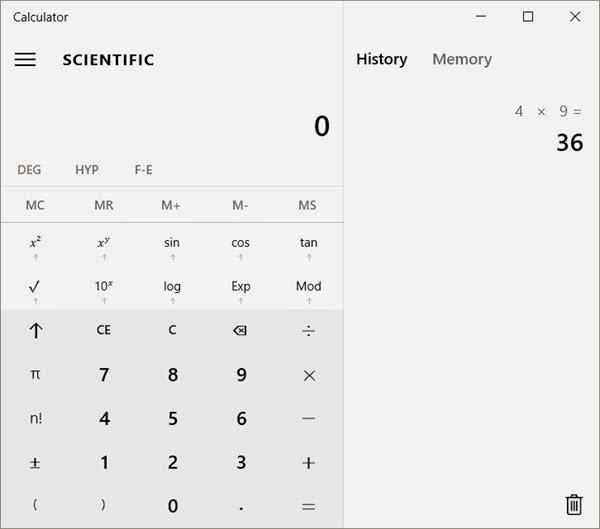Toggle the shift up-arrow function key
This screenshot has height=529, width=600.
(x=35, y=330)
